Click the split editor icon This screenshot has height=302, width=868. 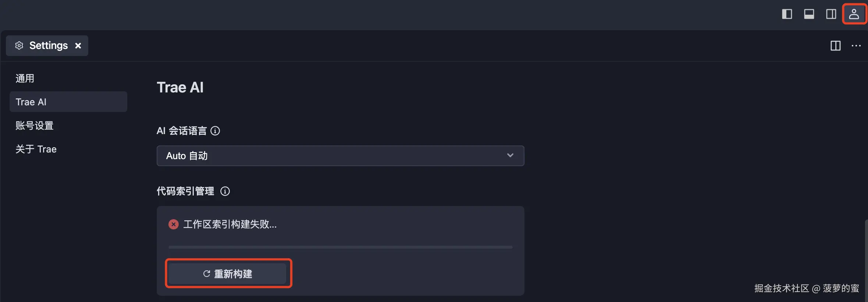click(x=835, y=46)
